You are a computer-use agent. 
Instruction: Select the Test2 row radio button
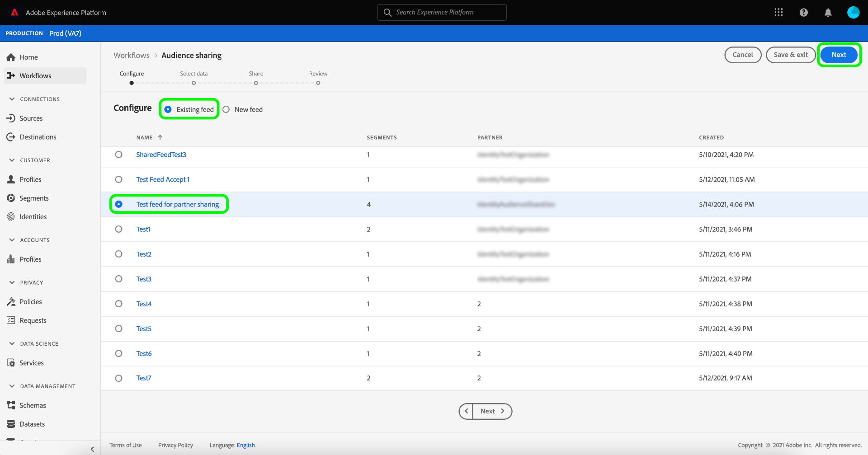118,254
